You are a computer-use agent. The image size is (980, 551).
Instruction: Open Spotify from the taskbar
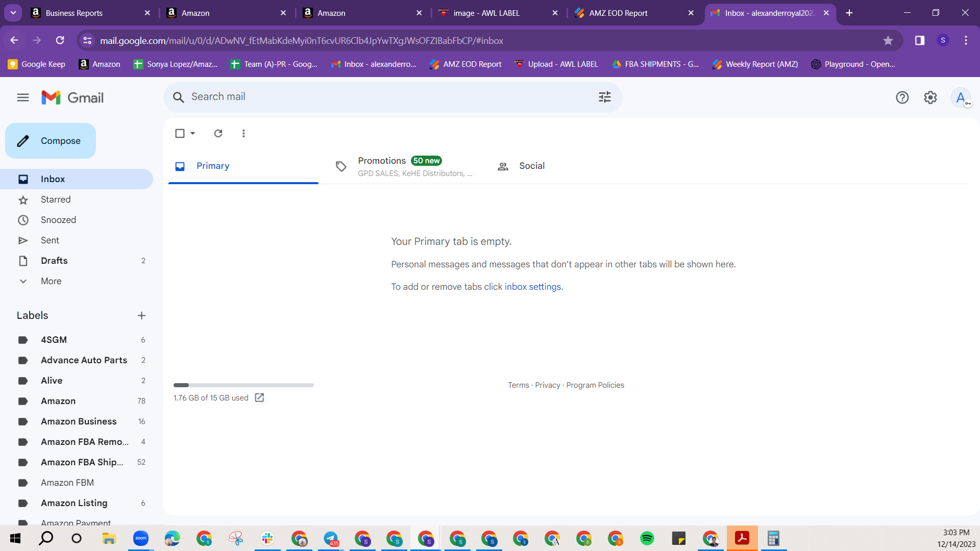pos(647,538)
